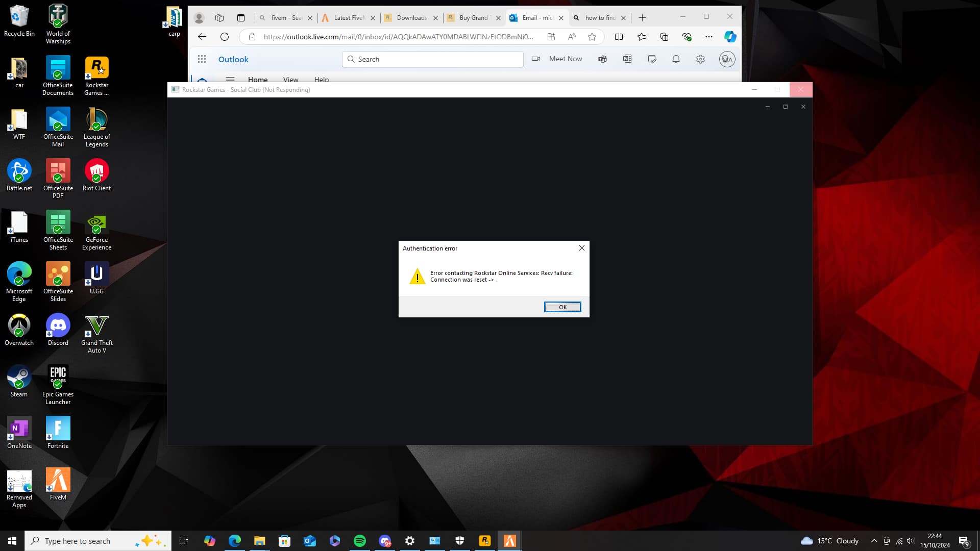Select League of Legends desktop icon

[96, 128]
